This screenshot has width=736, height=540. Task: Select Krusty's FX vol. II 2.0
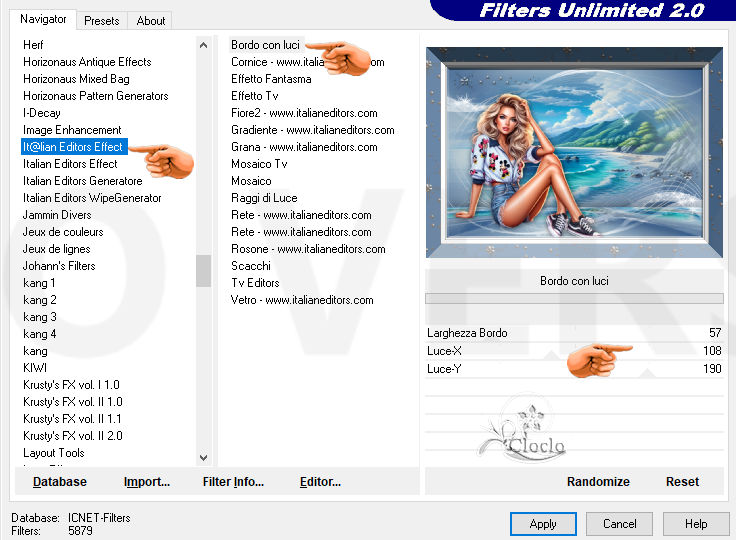tap(73, 436)
